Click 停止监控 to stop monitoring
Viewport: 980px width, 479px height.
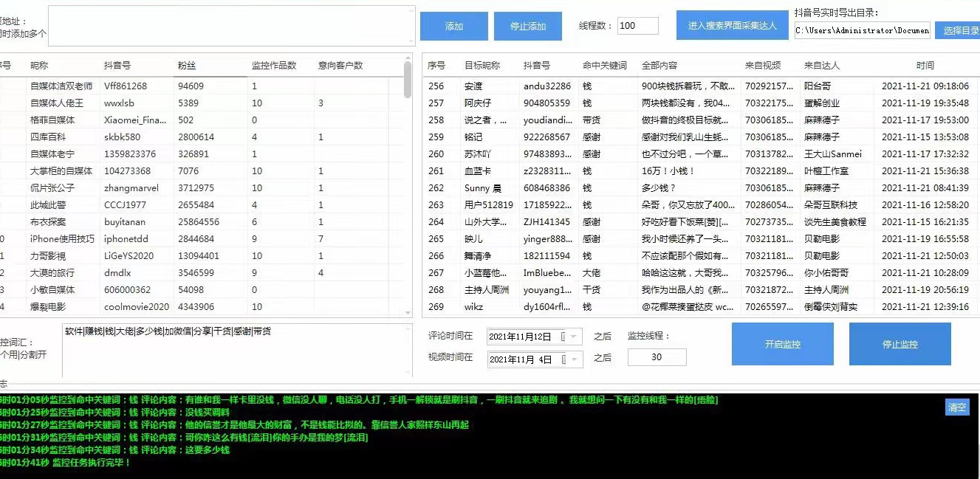pos(900,344)
